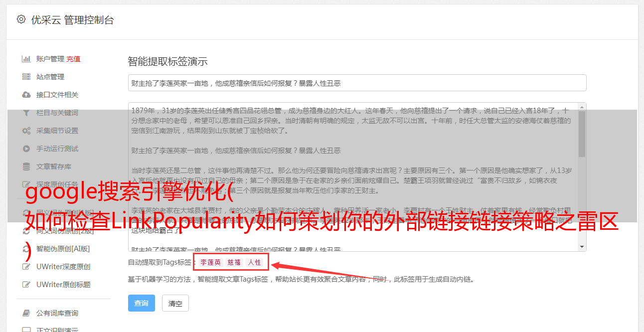This screenshot has width=644, height=332.
Task: Select the 慈禧 extracted tag
Action: [x=234, y=262]
